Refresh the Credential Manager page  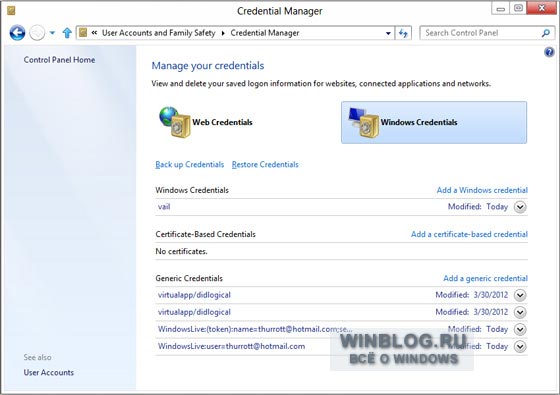click(x=403, y=33)
